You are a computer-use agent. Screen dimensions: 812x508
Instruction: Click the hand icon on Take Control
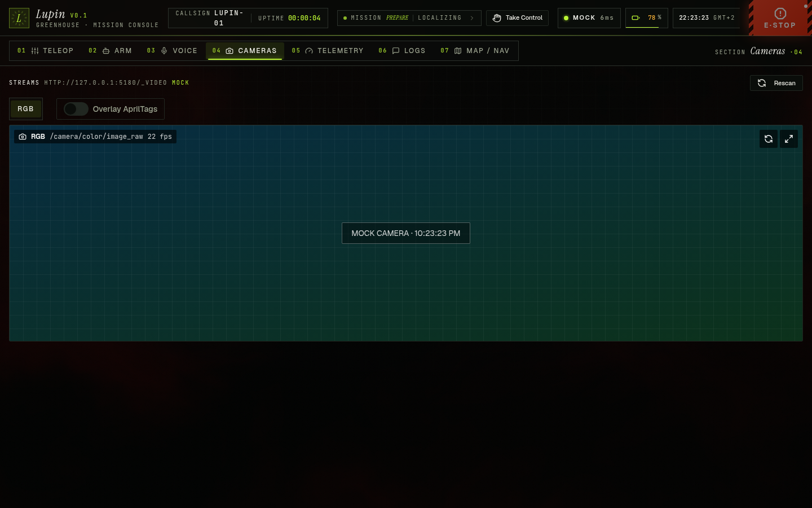click(x=497, y=18)
